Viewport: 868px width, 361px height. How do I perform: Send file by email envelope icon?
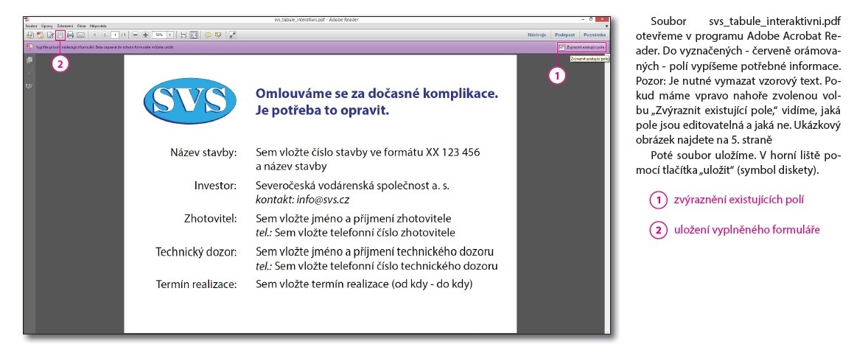(80, 35)
